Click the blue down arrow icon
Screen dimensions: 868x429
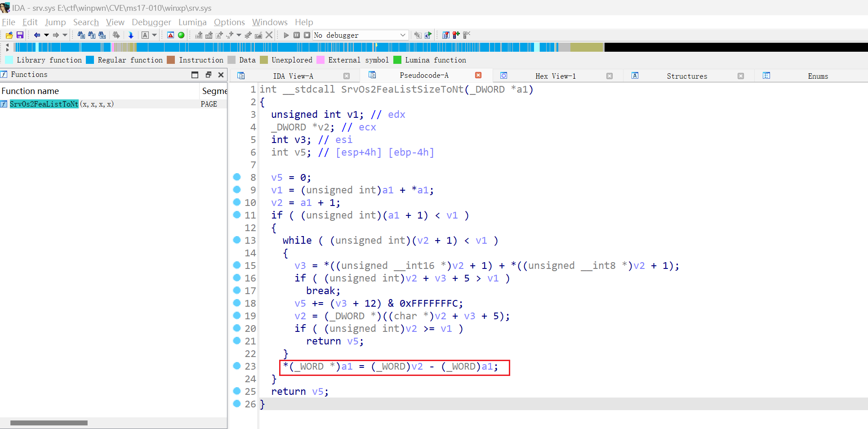[x=131, y=35]
